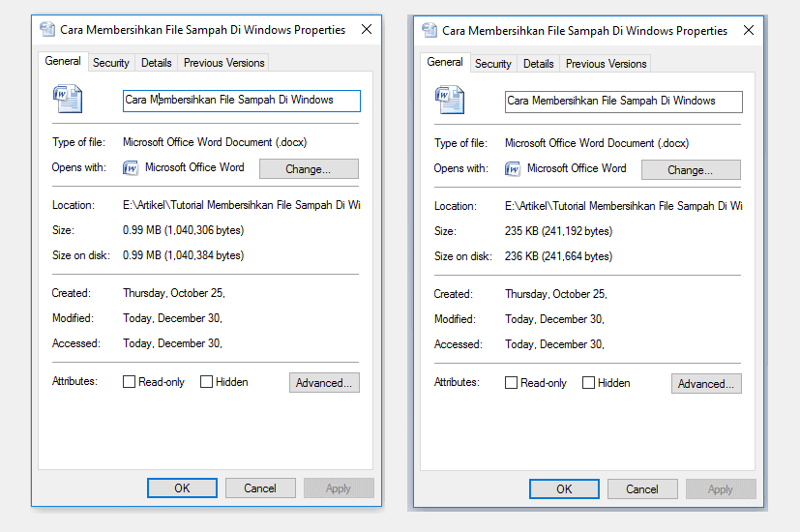The width and height of the screenshot is (800, 532).
Task: Click Accessed date in left window
Action: point(172,343)
